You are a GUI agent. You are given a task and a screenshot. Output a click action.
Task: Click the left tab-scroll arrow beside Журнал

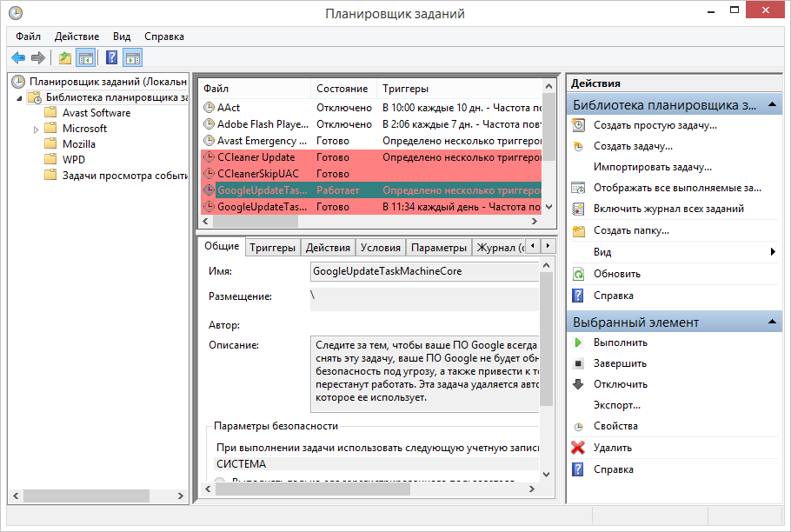tap(533, 246)
